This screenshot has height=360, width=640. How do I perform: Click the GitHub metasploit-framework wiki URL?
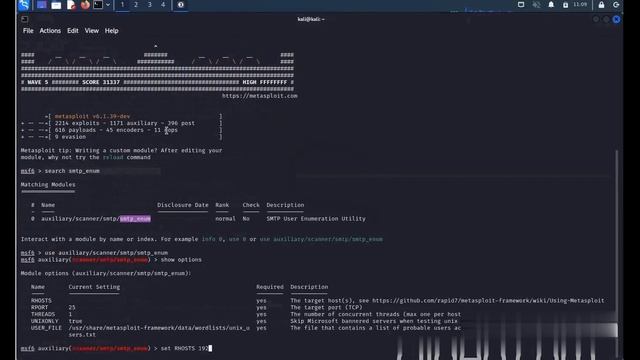point(488,301)
